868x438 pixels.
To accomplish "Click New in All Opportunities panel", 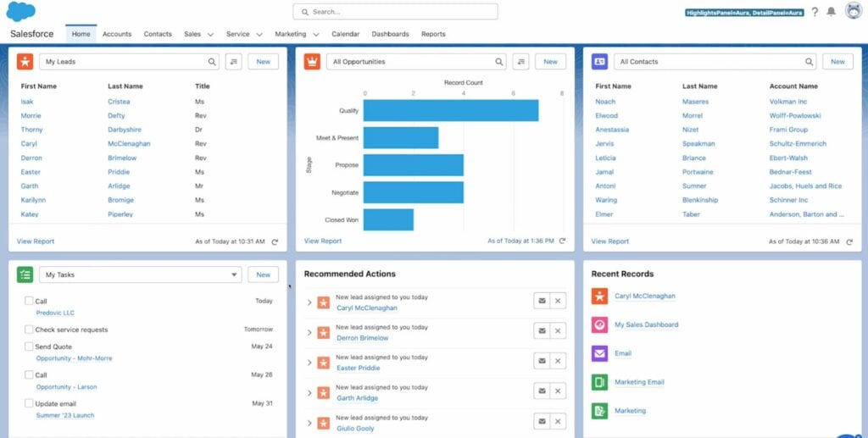I will 551,62.
